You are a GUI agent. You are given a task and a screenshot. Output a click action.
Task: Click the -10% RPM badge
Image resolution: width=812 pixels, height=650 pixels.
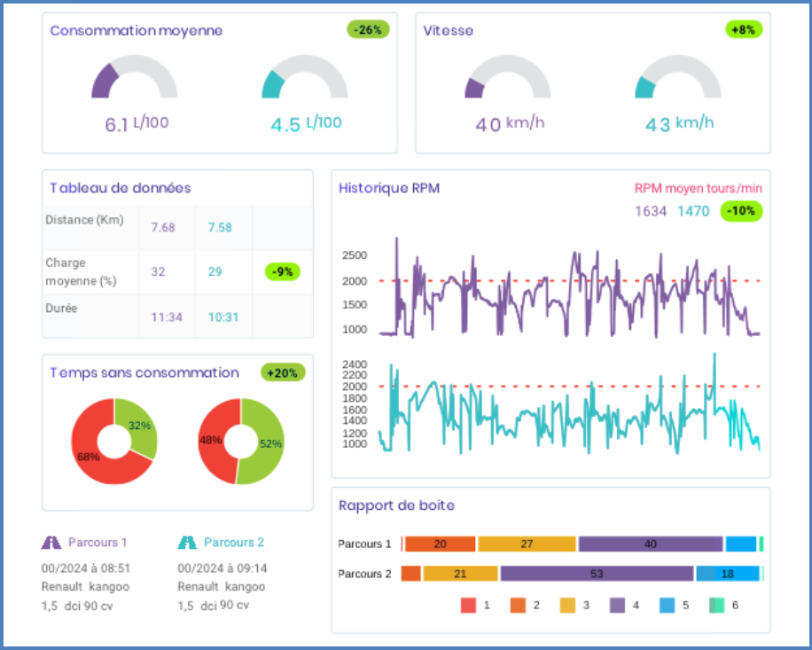point(741,211)
